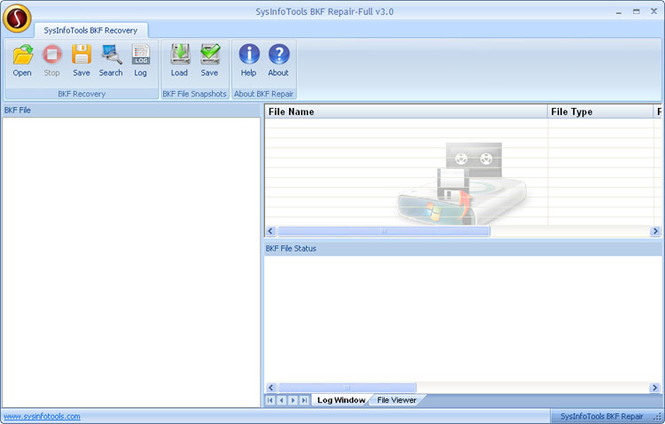Open the Search tool
This screenshot has width=665, height=424.
tap(111, 61)
